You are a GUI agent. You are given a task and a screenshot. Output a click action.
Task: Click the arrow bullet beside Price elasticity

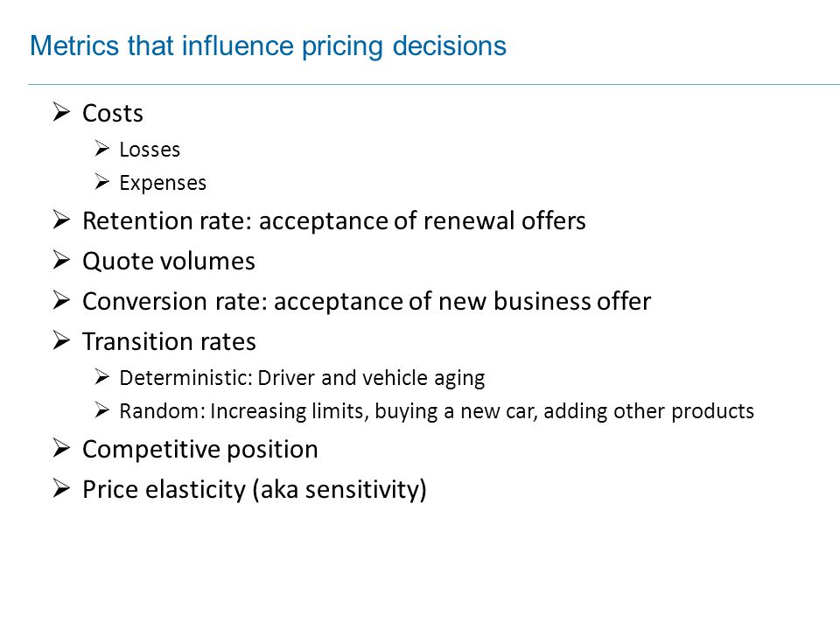[x=61, y=488]
